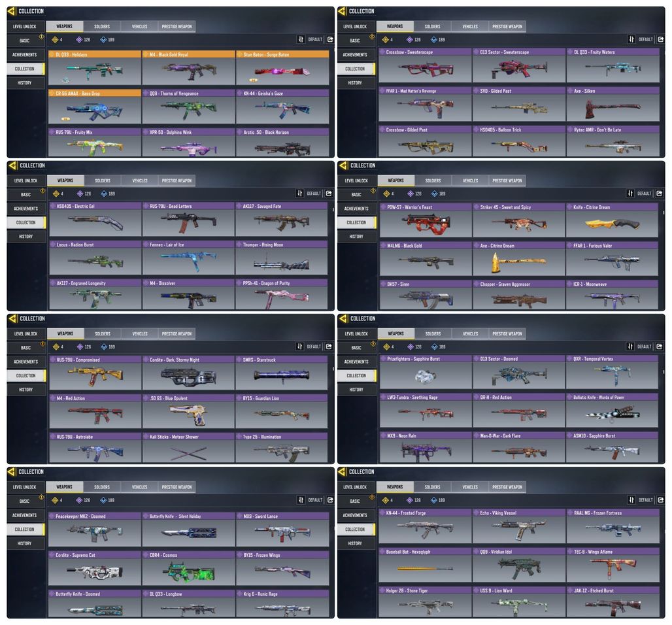This screenshot has height=625, width=672.
Task: Choose PPSh-41 - Dragon of Purity
Action: pyautogui.click(x=281, y=294)
